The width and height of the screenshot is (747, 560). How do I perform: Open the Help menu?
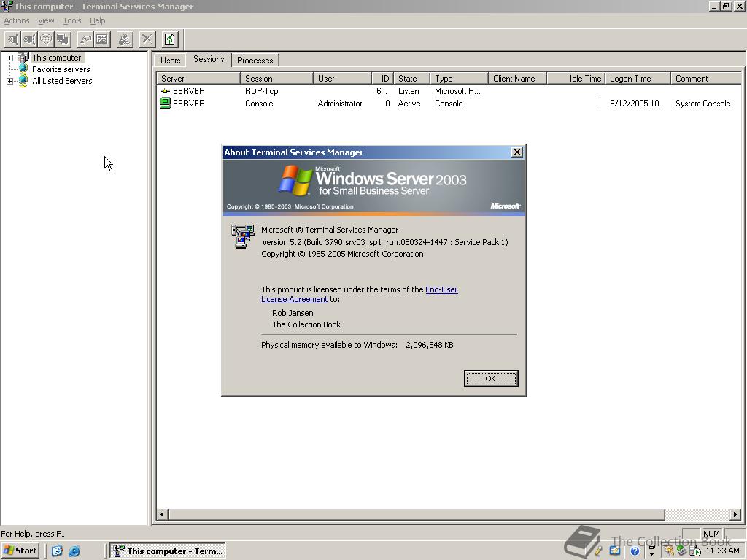(x=97, y=20)
